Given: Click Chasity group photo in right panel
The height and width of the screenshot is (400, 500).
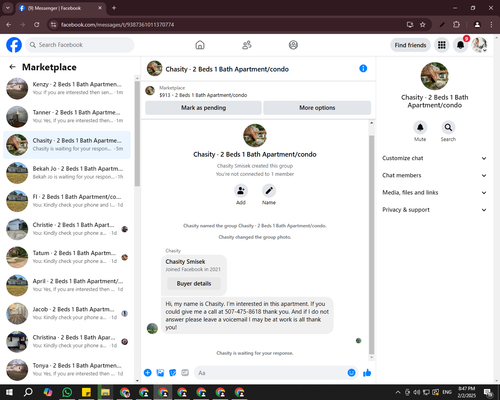Looking at the screenshot, I should pos(434,76).
